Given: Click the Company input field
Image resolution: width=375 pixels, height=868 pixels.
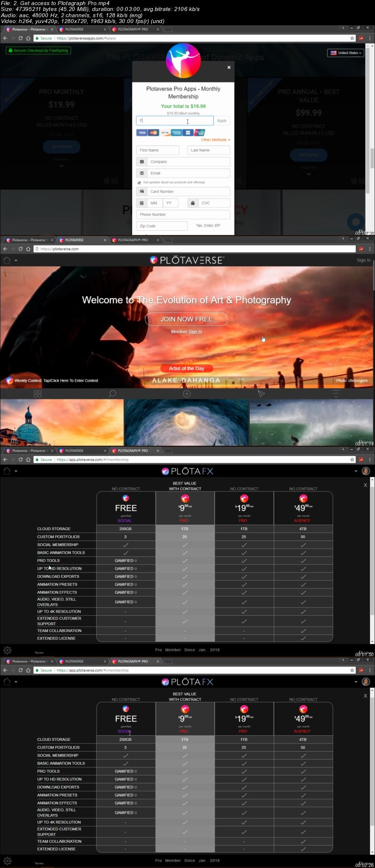Looking at the screenshot, I should pyautogui.click(x=183, y=162).
